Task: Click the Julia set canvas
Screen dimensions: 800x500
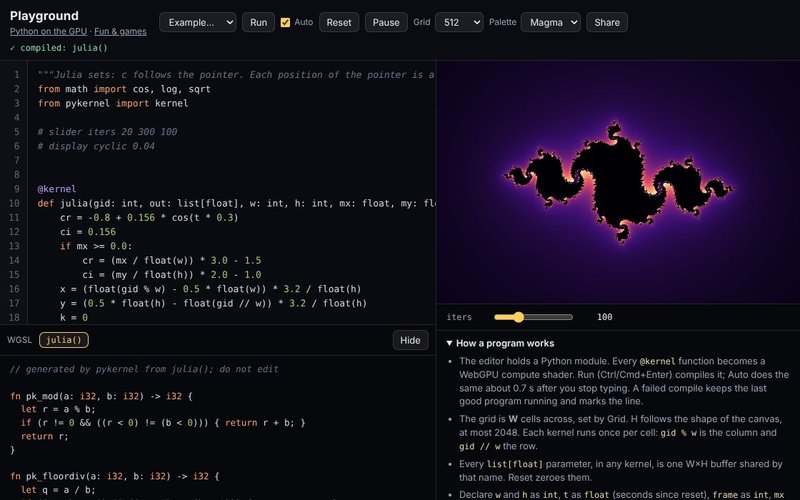Action: pyautogui.click(x=618, y=183)
